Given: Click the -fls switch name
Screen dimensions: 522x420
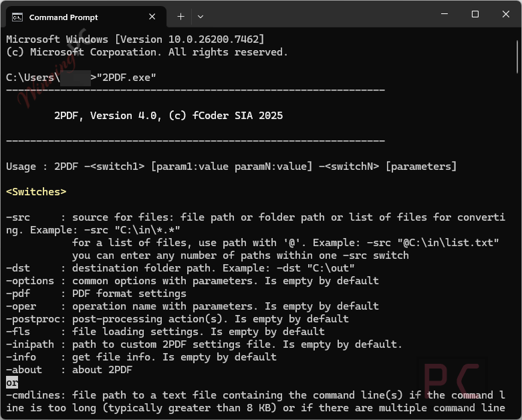Looking at the screenshot, I should coord(18,332).
